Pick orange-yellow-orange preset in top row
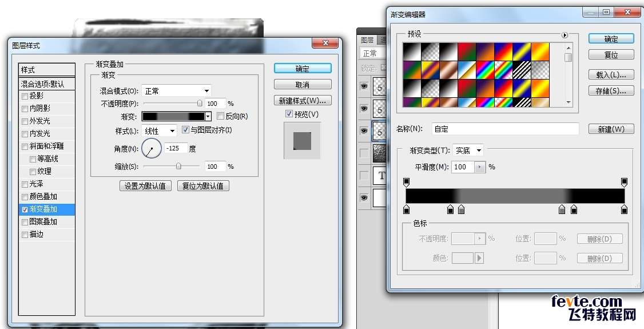Image resolution: width=644 pixels, height=329 pixels. 540,51
